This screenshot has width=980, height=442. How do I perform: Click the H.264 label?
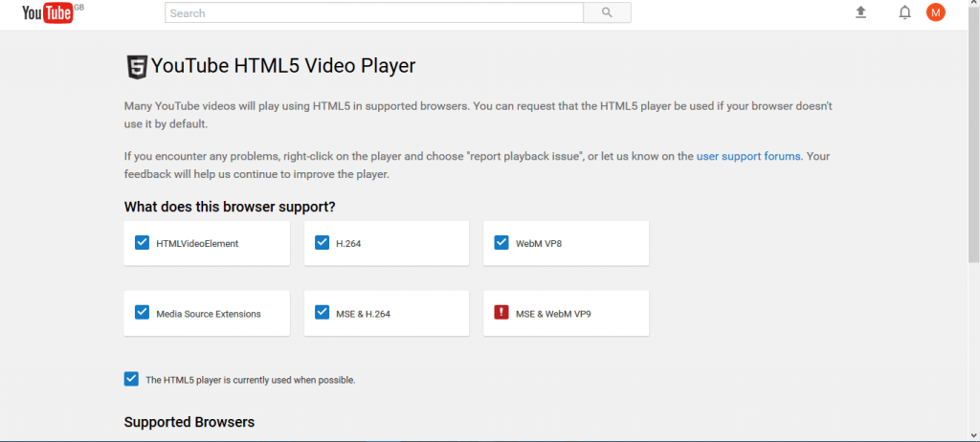coord(348,244)
